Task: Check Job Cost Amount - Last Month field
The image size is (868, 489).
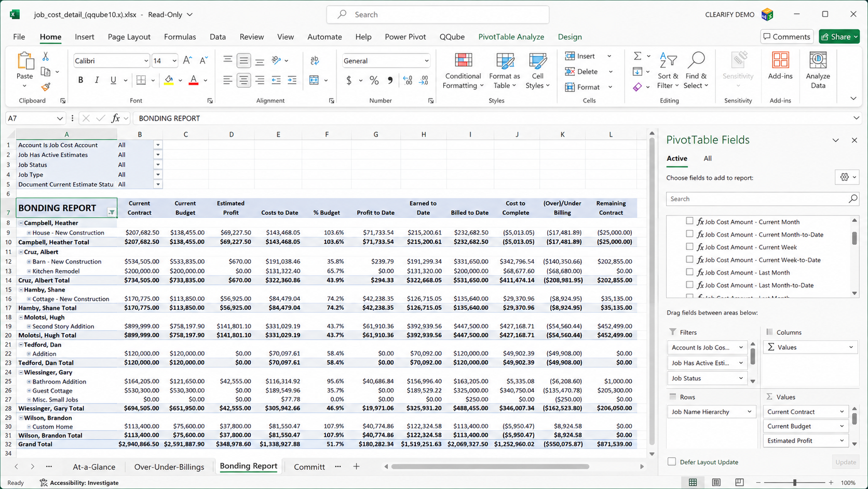Action: (689, 272)
